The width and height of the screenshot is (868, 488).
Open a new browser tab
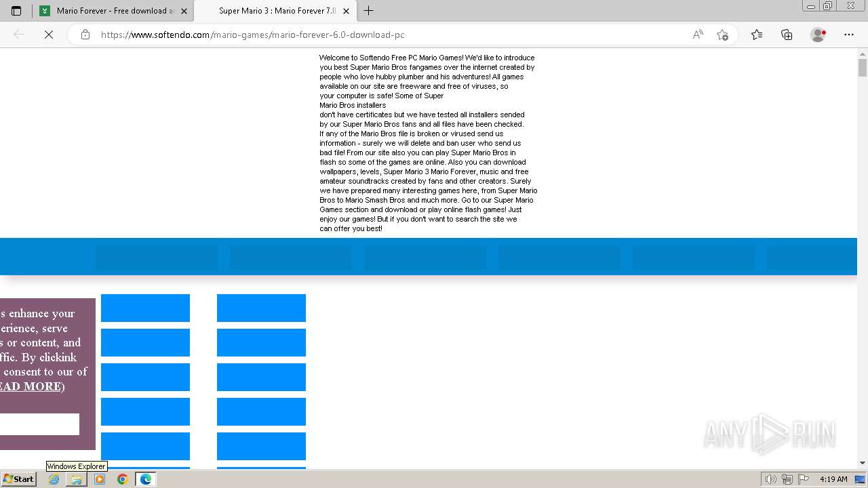(x=369, y=11)
